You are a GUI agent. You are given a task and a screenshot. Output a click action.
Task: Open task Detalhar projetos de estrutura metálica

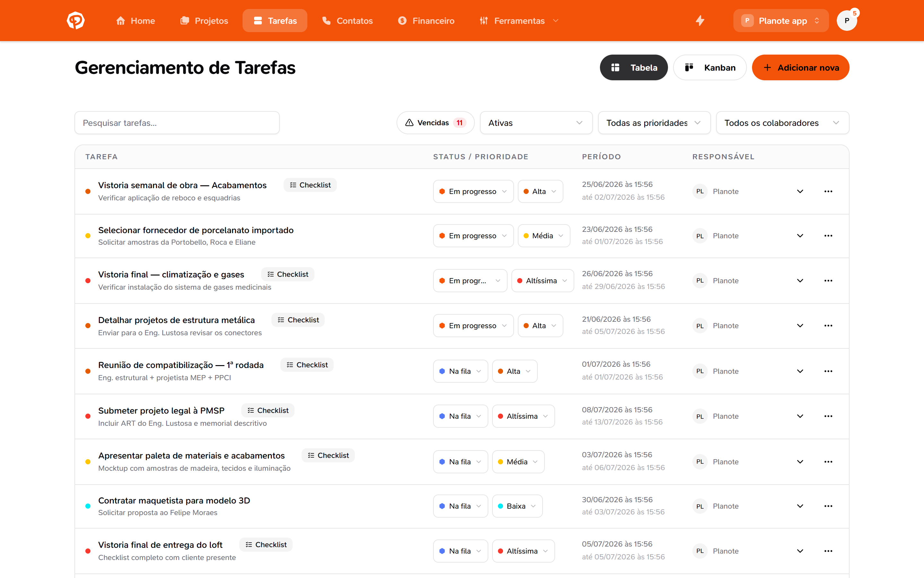[176, 320]
